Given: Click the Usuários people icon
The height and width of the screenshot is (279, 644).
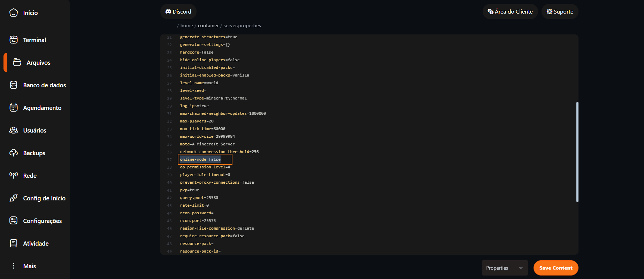Looking at the screenshot, I should tap(14, 130).
